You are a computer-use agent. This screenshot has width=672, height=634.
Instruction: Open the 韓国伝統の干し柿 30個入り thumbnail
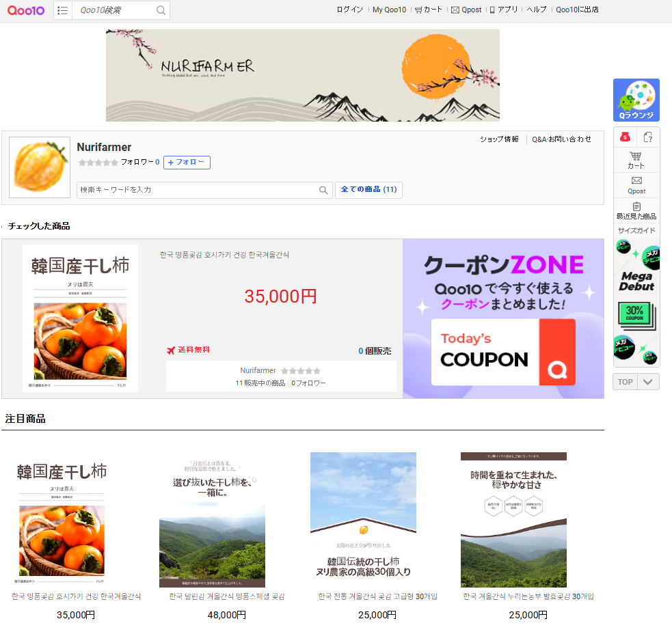pos(363,520)
